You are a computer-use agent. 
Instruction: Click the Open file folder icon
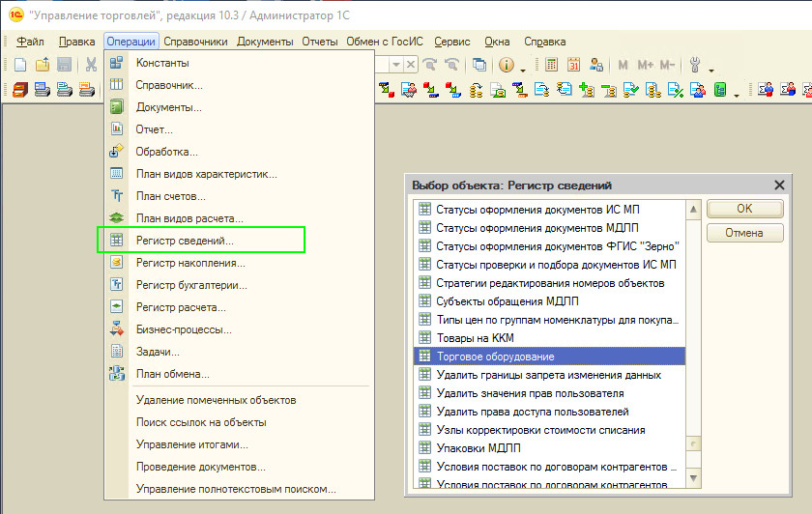point(42,65)
